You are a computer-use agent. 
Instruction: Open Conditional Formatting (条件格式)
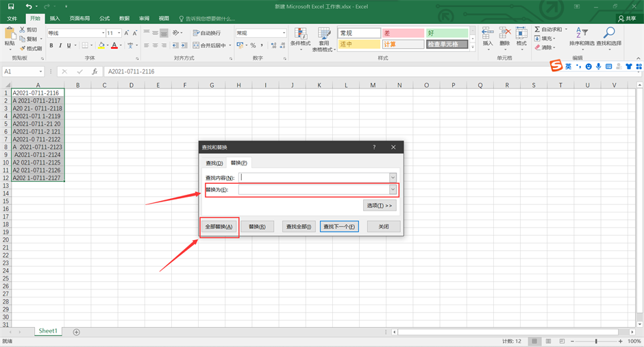coord(300,38)
